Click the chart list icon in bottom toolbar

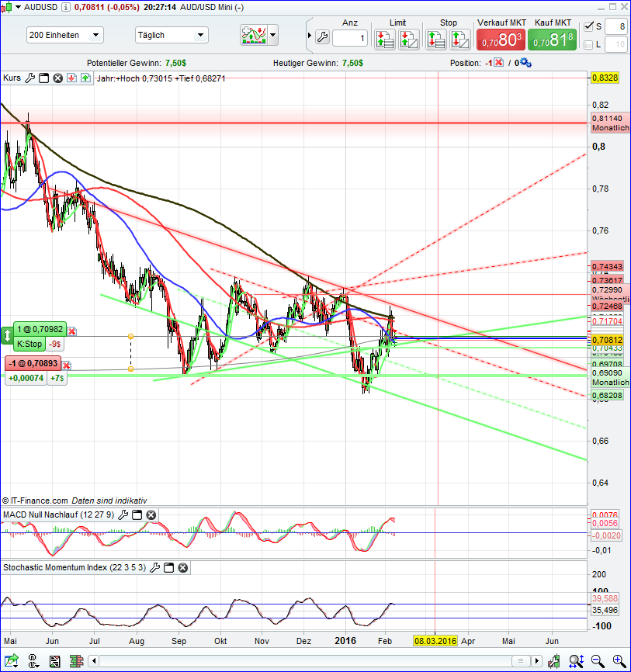(54, 661)
